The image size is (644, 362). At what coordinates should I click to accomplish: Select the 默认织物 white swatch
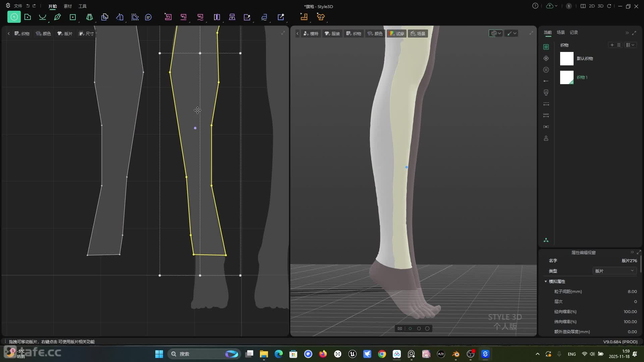567,59
